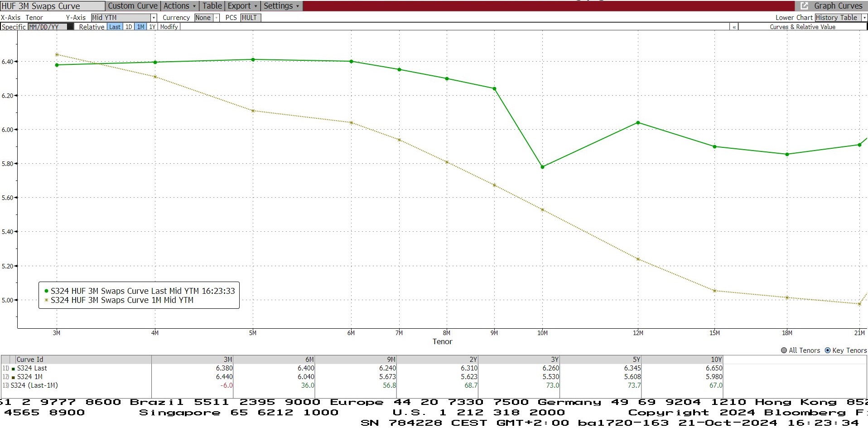Click the 1M curve data point at 15M
Viewport: 868px width, 448px height.
pyautogui.click(x=714, y=291)
